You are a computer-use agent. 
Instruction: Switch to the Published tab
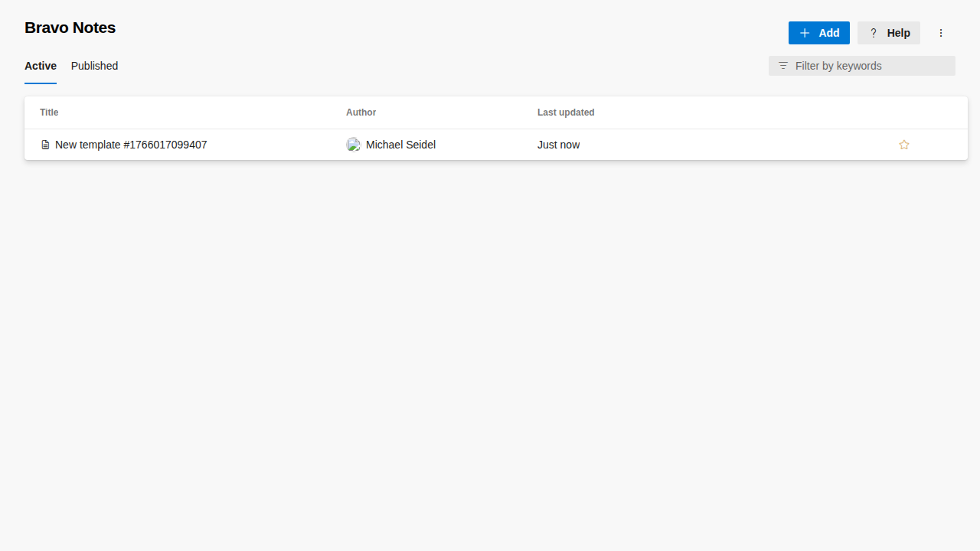point(94,66)
